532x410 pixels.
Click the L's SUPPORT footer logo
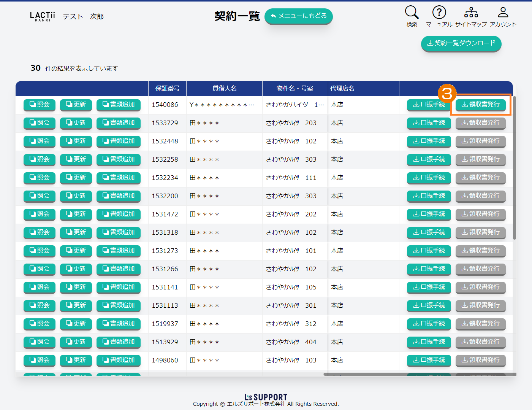(266, 397)
